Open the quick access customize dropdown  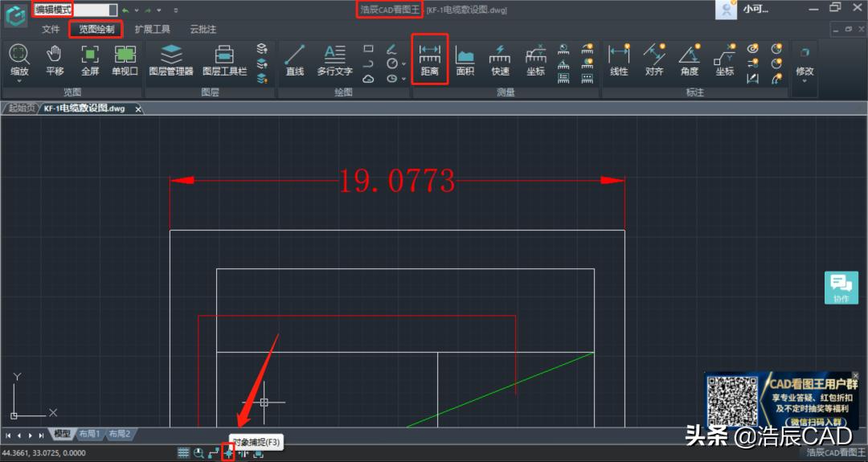click(x=176, y=10)
